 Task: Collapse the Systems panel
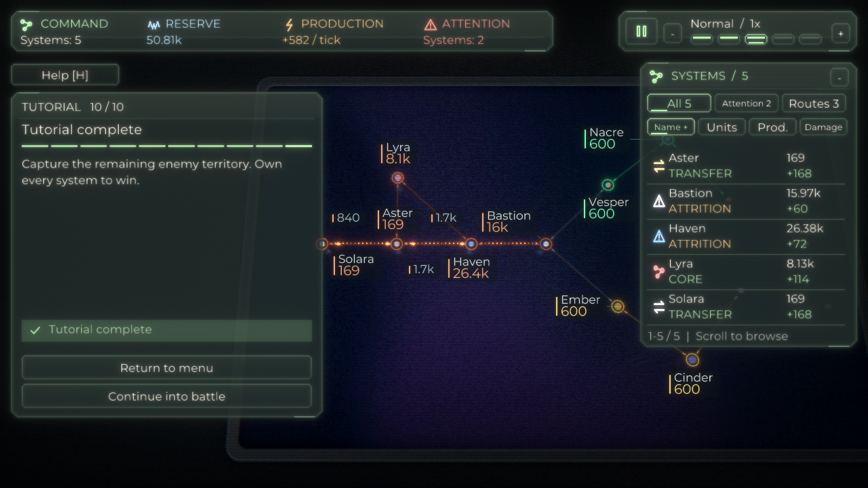point(839,77)
